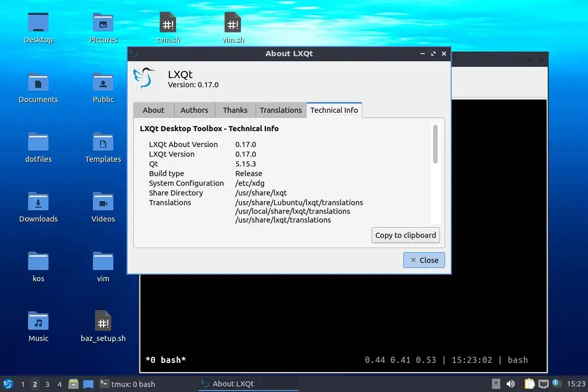Open the Templates folder icon
This screenshot has height=392, width=588.
coord(103,148)
